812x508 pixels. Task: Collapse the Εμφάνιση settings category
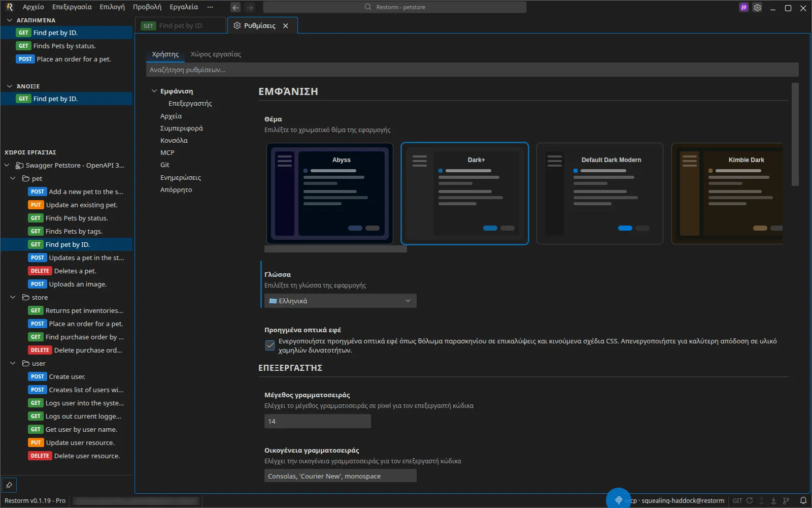[x=154, y=91]
